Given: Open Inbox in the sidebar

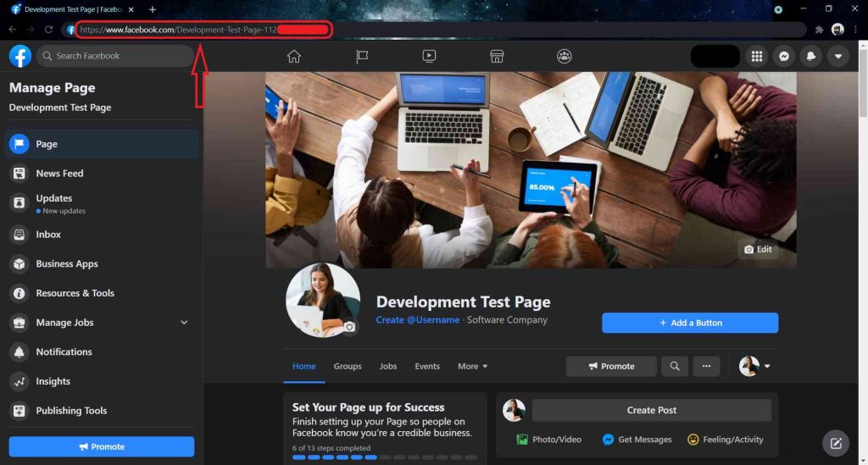Looking at the screenshot, I should [102, 235].
